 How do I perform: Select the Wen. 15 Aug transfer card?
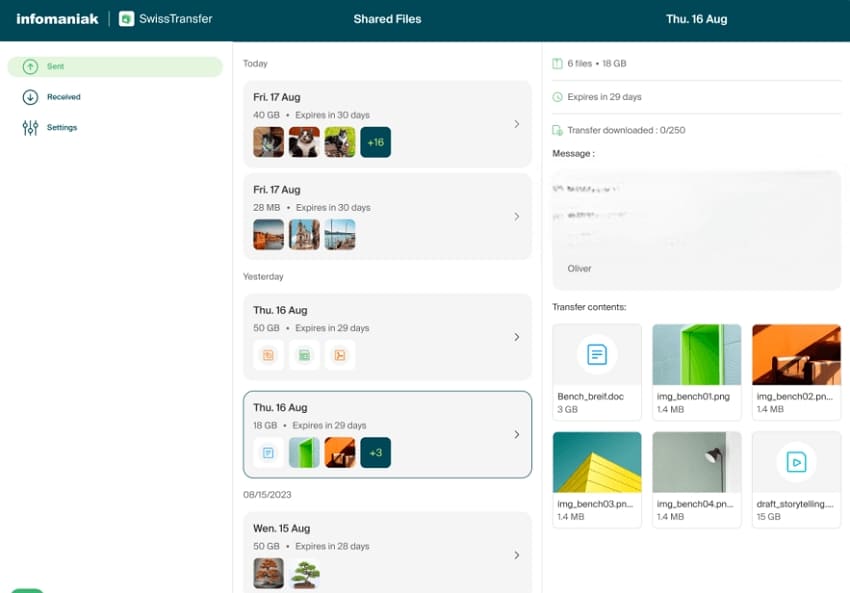coord(387,550)
